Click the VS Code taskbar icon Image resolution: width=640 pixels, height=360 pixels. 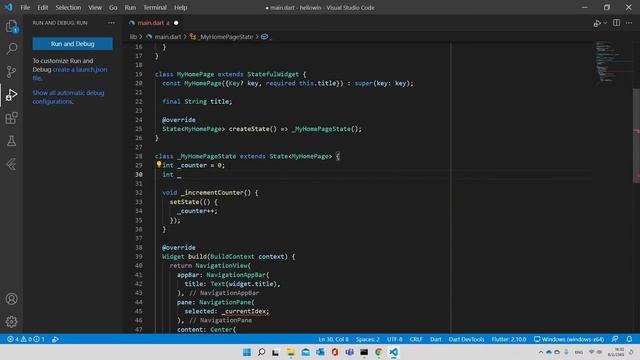pos(393,352)
